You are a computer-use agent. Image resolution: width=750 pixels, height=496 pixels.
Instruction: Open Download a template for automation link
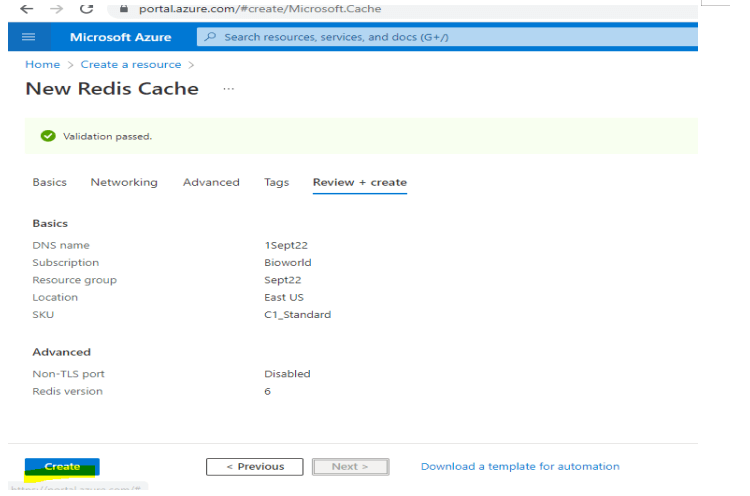click(520, 466)
